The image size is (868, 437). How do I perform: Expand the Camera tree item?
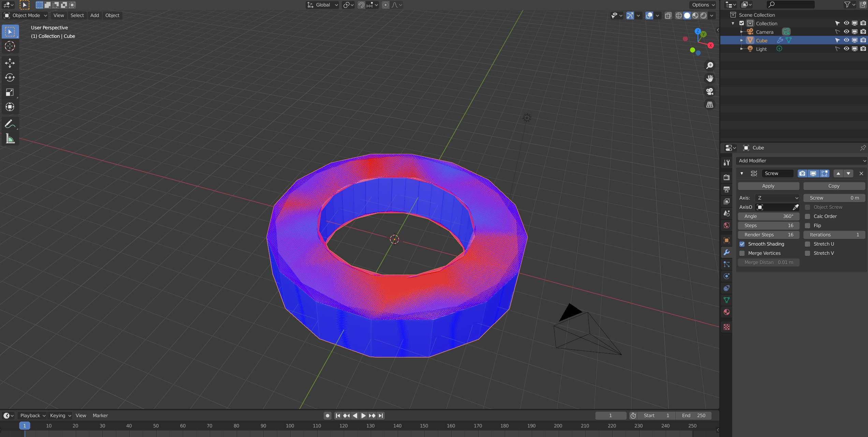(x=741, y=32)
